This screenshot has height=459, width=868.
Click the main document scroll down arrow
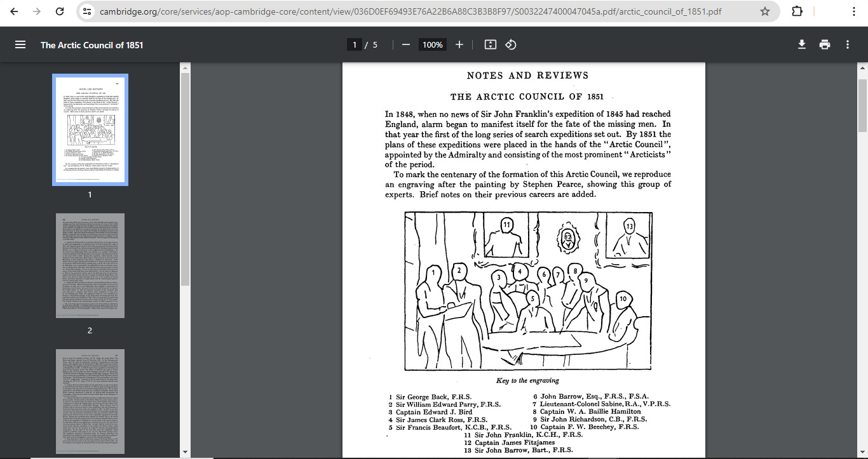tap(862, 453)
